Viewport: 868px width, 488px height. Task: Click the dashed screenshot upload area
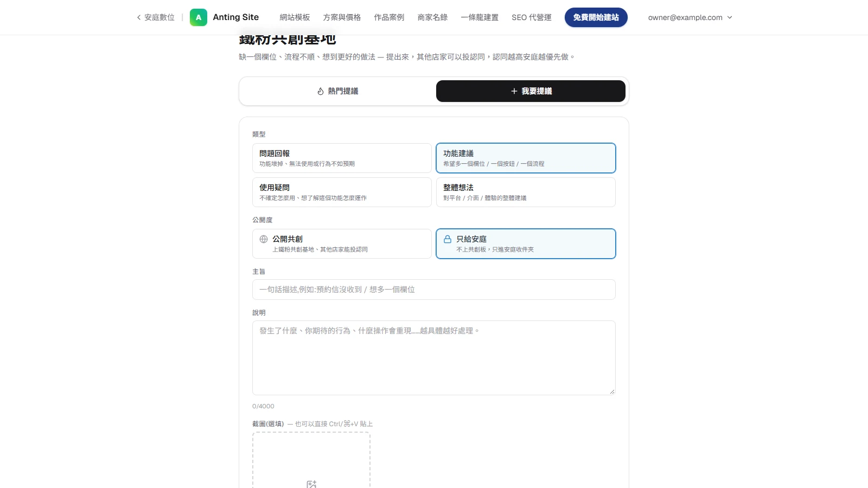click(x=311, y=460)
